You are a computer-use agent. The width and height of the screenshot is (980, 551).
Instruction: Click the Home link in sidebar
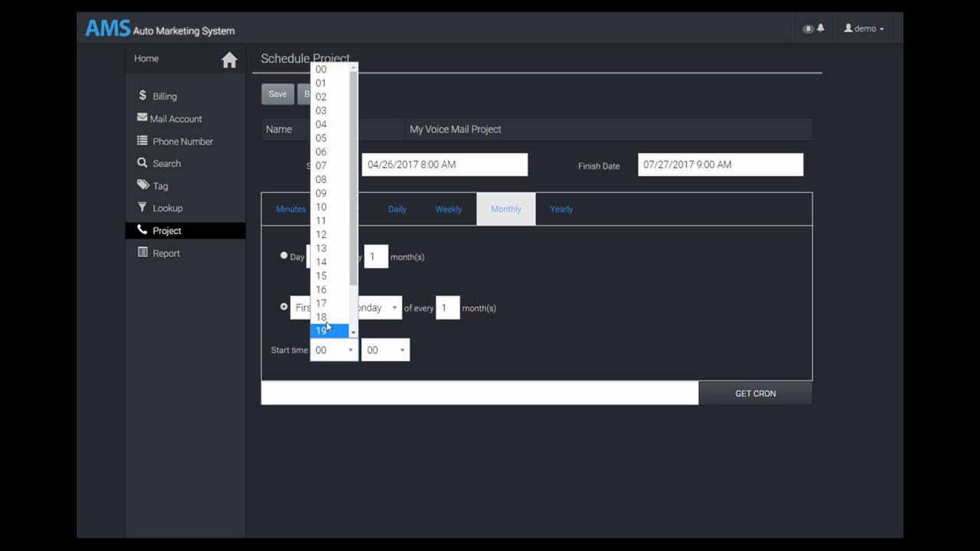[146, 58]
